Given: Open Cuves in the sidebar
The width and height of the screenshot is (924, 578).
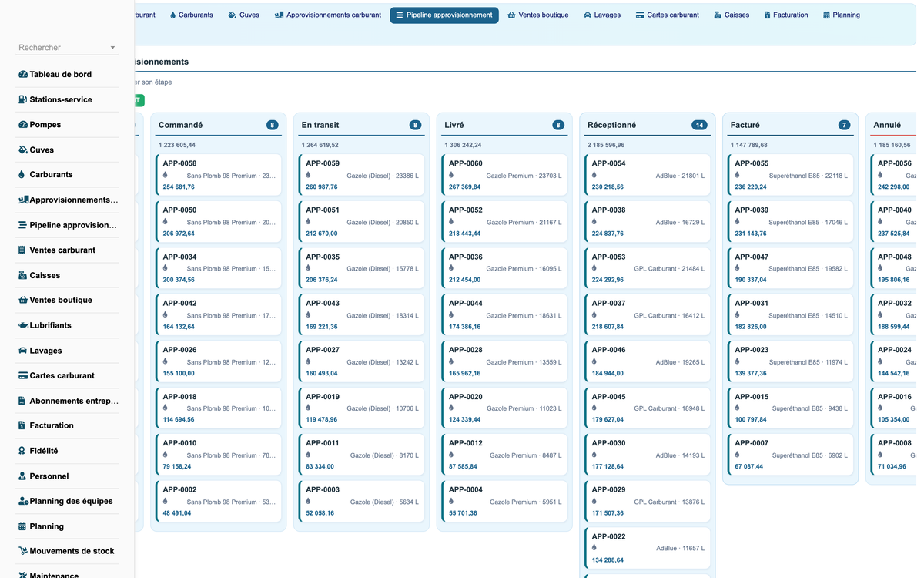Looking at the screenshot, I should [x=68, y=150].
